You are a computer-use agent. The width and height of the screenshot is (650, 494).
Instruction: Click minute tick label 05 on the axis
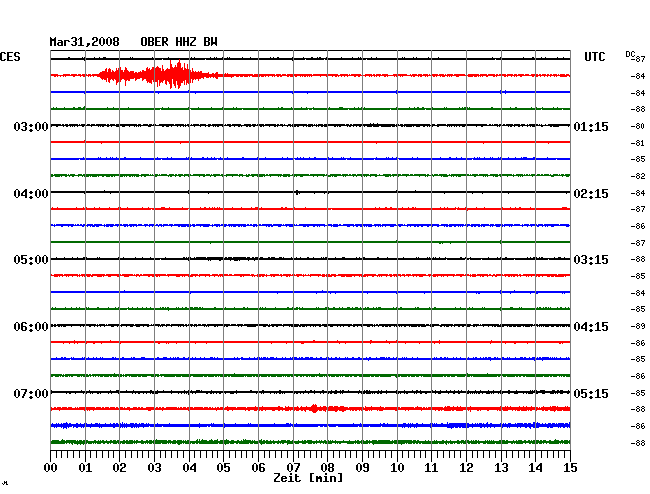[x=223, y=467]
